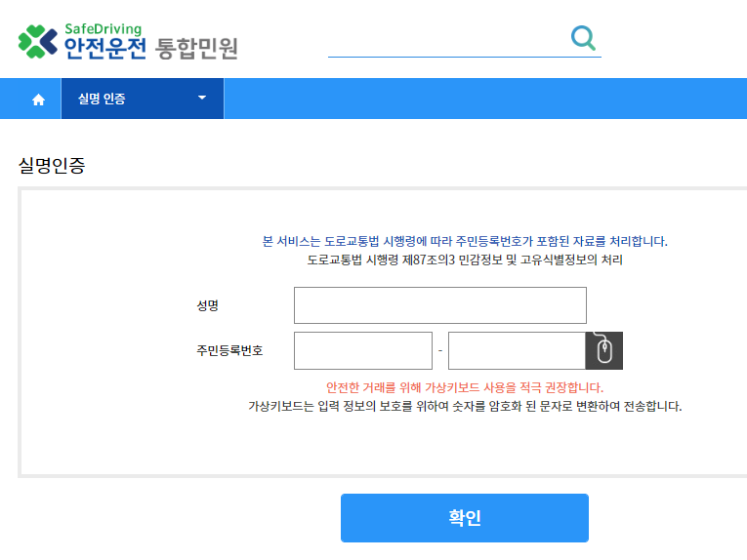
Task: Click the 주민등록번호 field label
Action: pyautogui.click(x=229, y=350)
